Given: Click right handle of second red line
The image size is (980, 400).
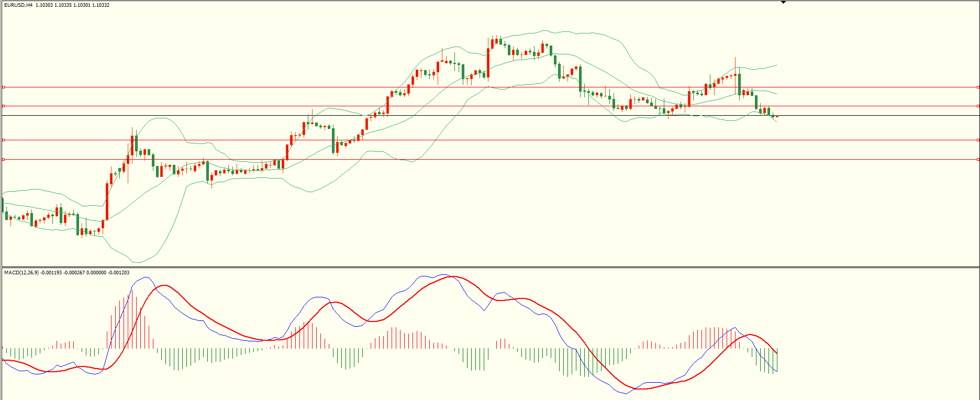Looking at the screenshot, I should point(978,106).
